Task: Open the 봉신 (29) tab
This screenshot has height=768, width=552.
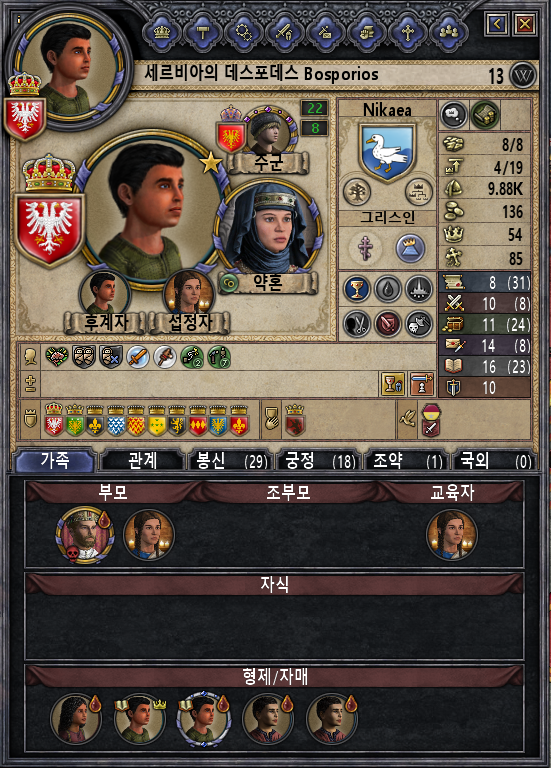Action: click(230, 461)
